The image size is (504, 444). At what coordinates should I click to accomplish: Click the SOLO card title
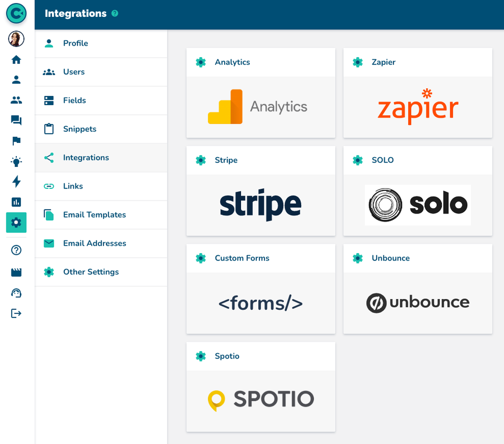tap(383, 160)
